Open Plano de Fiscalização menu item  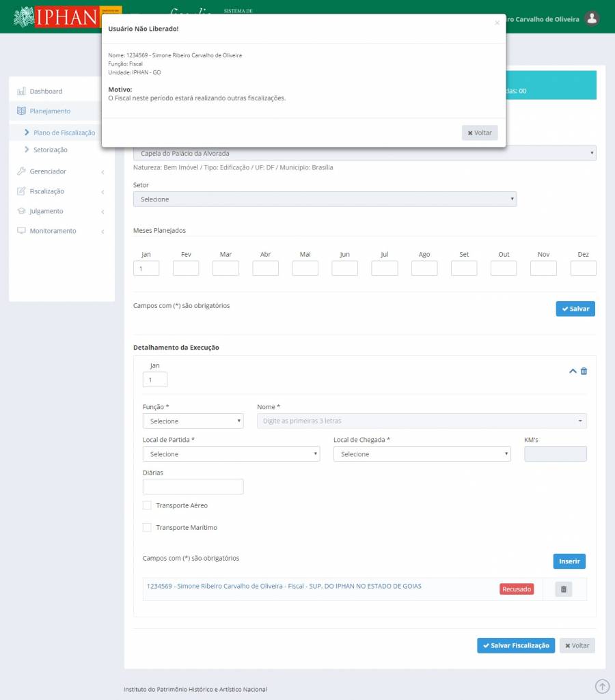coord(64,132)
